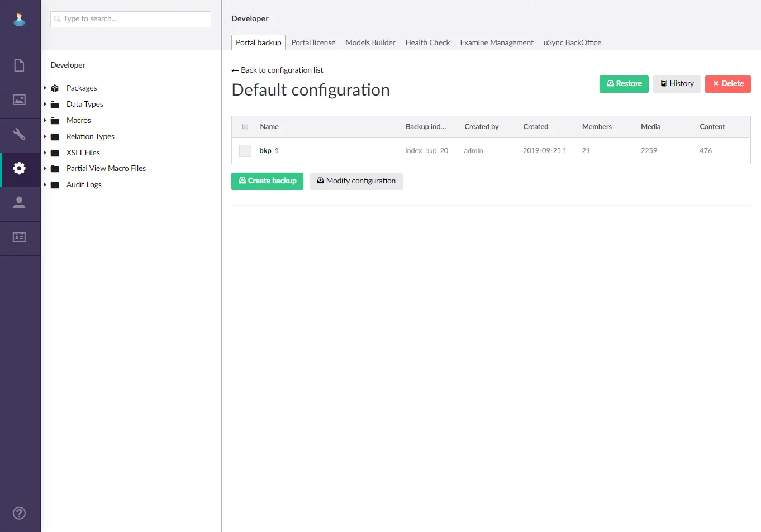Open the Help question mark icon

coord(20,513)
